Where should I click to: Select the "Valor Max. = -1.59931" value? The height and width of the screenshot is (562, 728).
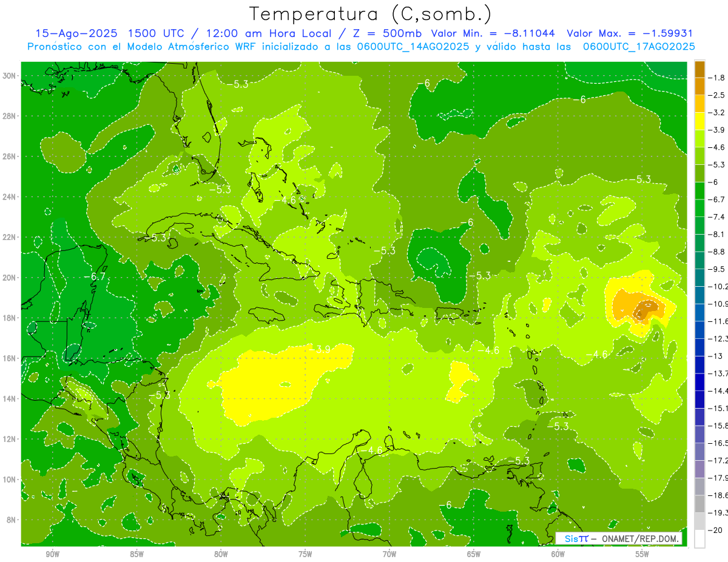point(630,33)
